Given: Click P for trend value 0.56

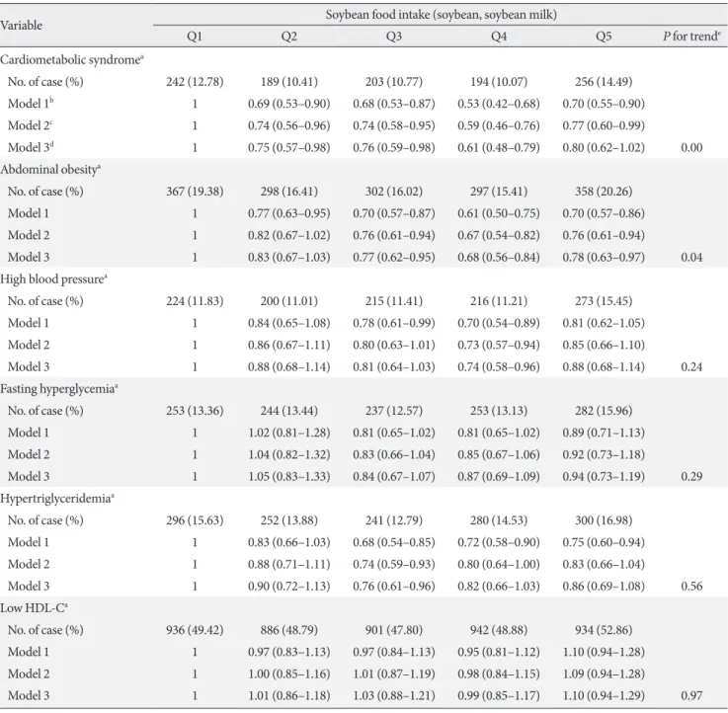Looking at the screenshot, I should (691, 587).
